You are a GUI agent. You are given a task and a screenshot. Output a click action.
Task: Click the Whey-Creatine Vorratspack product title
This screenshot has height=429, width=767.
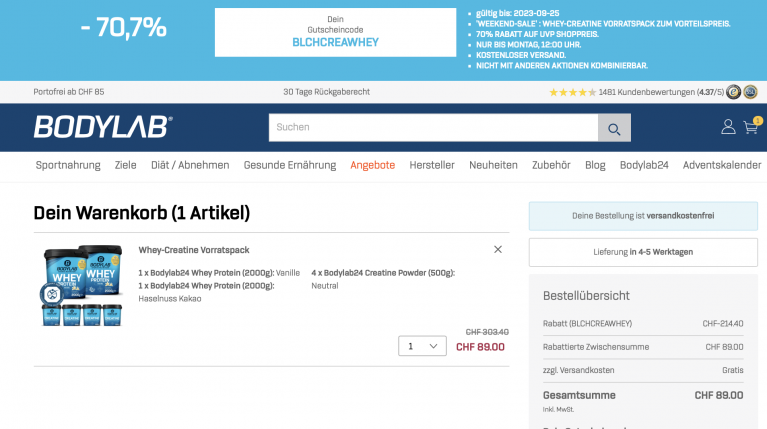194,250
